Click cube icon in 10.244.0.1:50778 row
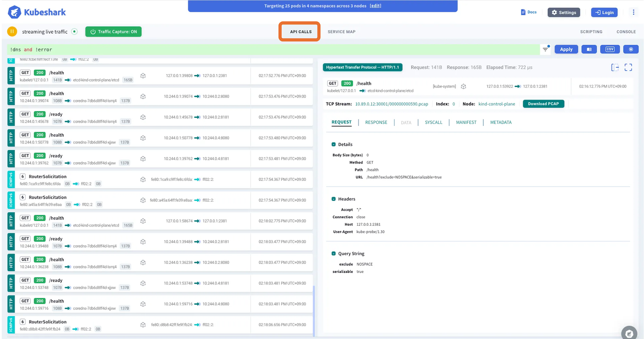The height and width of the screenshot is (339, 644). coord(143,138)
